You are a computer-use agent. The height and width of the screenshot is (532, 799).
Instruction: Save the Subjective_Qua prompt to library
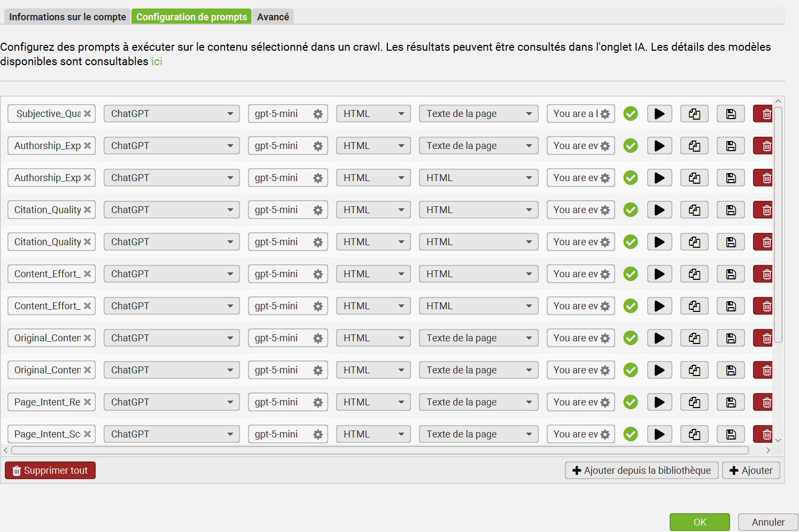[731, 114]
